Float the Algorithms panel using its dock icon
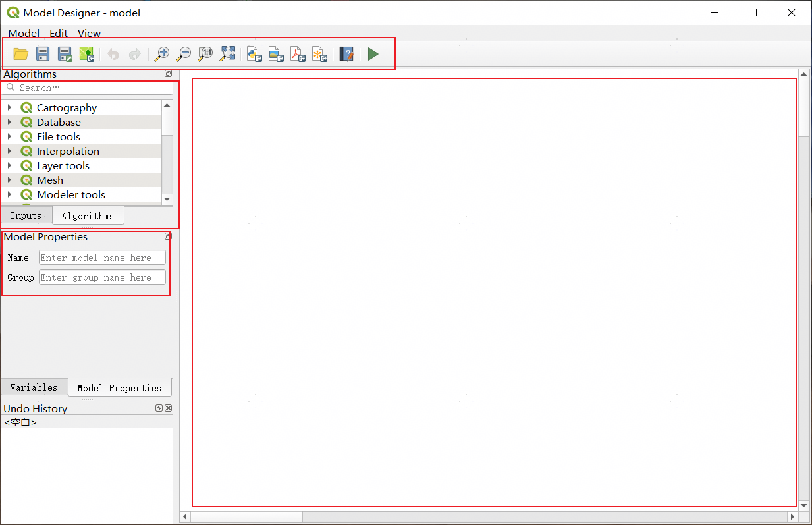The image size is (812, 525). (168, 74)
